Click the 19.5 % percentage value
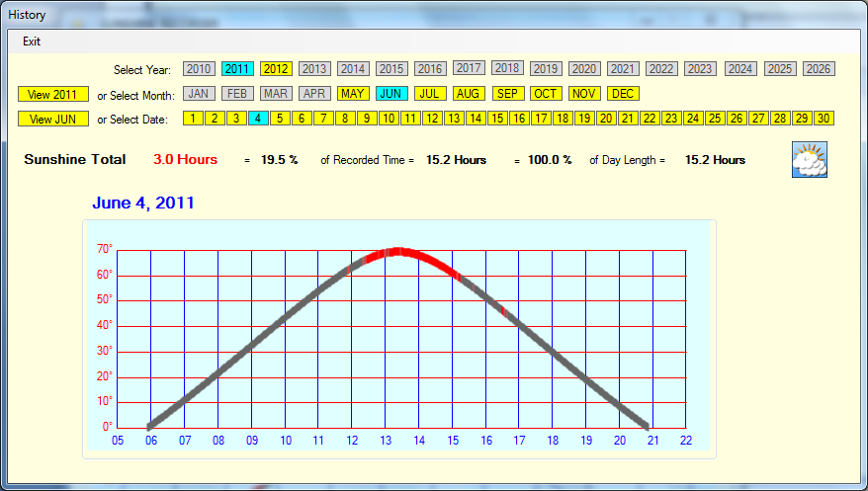This screenshot has height=491, width=868. pyautogui.click(x=280, y=160)
